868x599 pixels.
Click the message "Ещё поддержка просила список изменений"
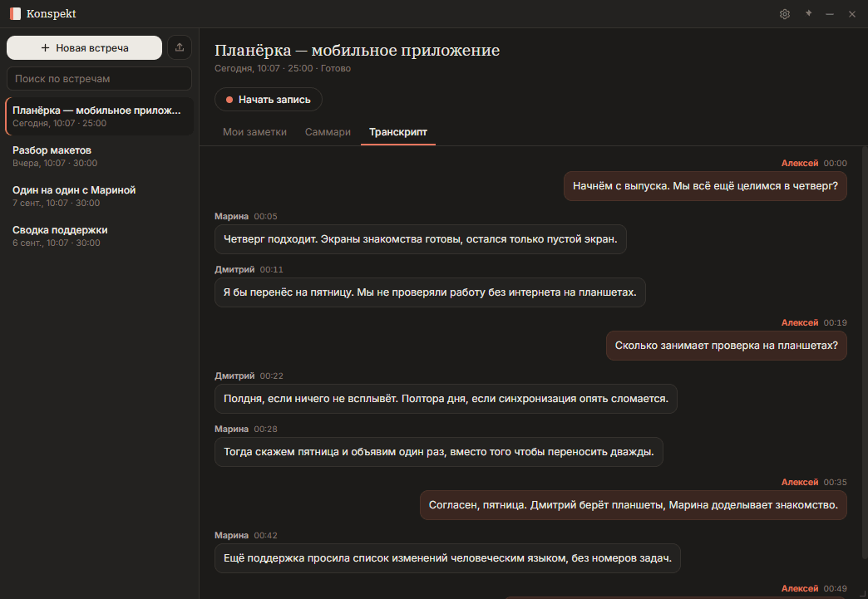click(x=447, y=557)
